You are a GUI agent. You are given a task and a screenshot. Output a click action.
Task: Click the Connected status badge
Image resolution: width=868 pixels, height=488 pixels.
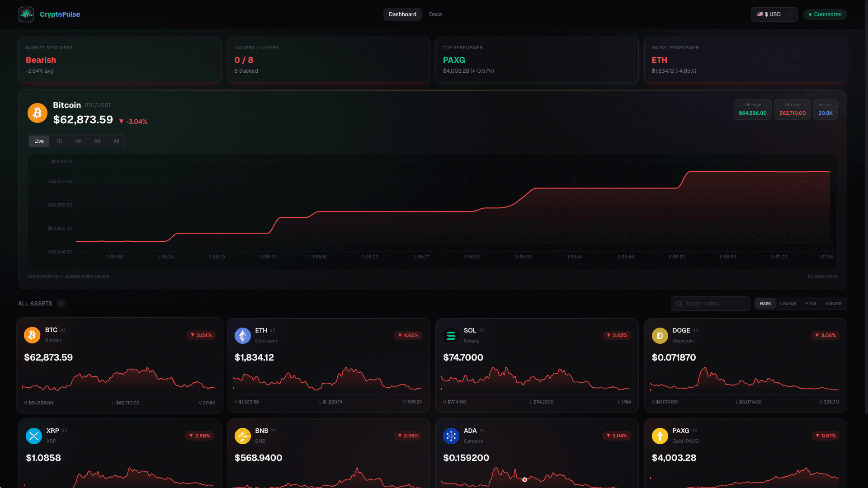[825, 14]
